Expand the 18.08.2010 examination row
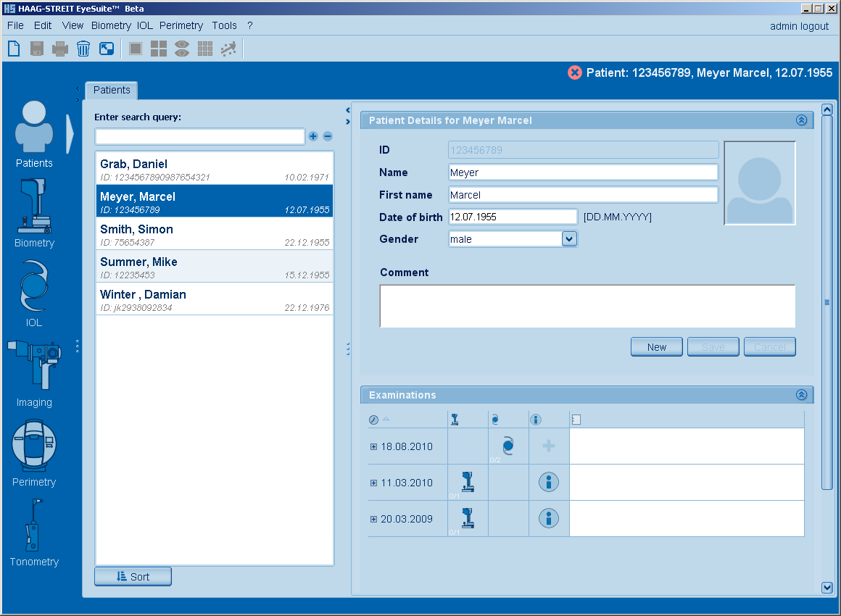The width and height of the screenshot is (841, 616). (373, 446)
